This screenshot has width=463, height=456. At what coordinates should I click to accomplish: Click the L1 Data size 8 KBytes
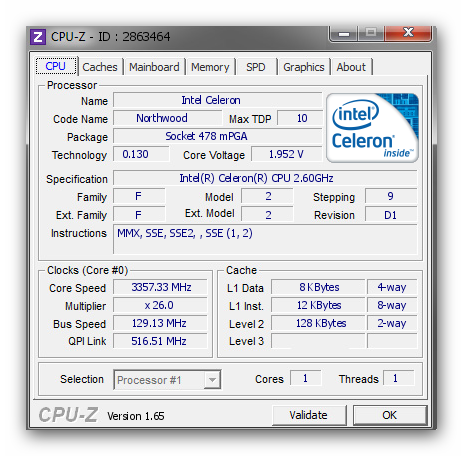click(x=318, y=287)
